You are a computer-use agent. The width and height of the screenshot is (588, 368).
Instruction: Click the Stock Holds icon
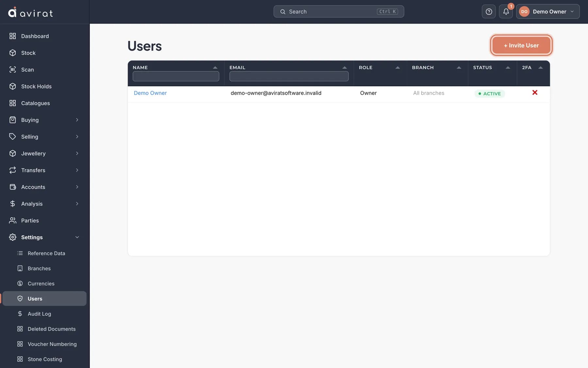coord(13,86)
